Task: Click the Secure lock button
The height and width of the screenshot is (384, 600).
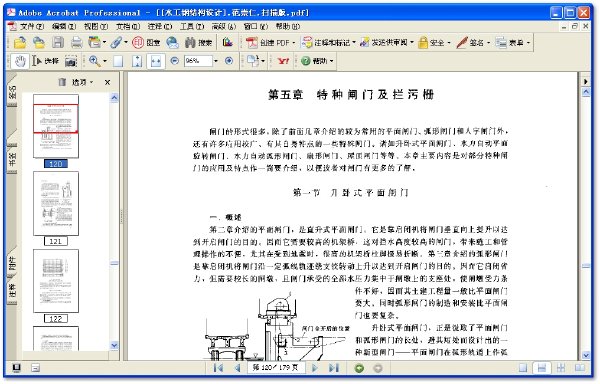Action: click(x=434, y=42)
